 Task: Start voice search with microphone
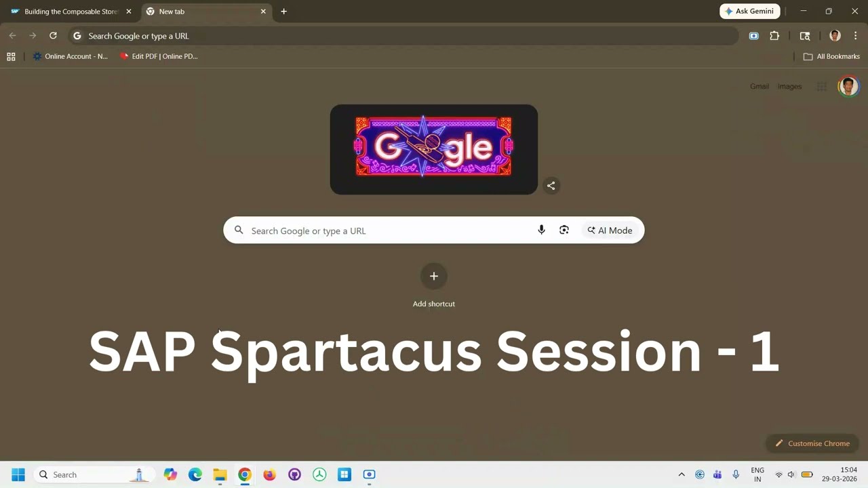541,230
